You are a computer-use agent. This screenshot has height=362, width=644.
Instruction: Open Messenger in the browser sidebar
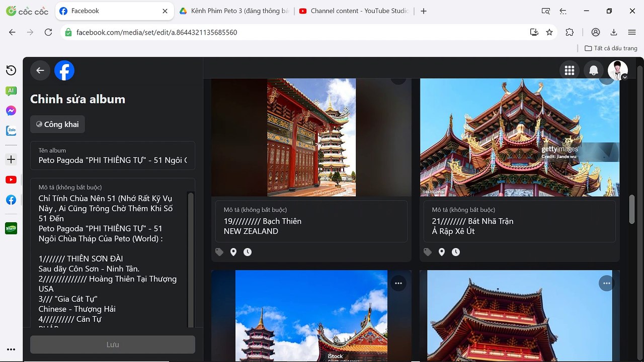(11, 111)
